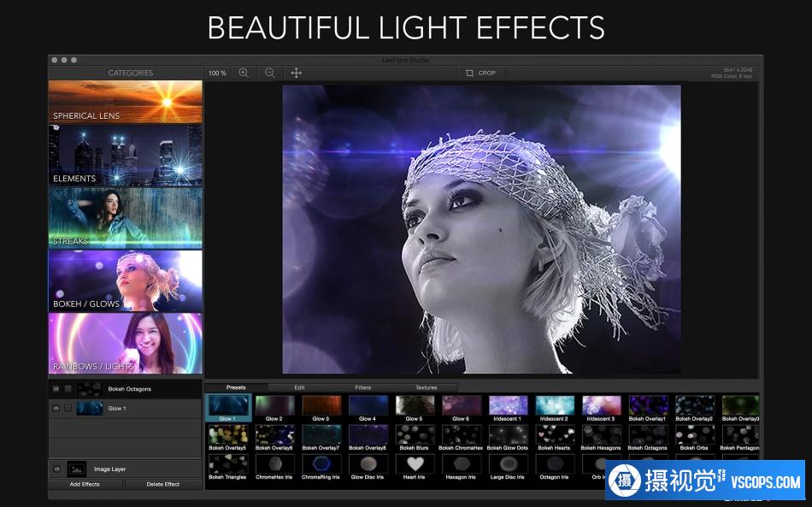The width and height of the screenshot is (812, 507).
Task: Add the Bokeh Triangles preset
Action: pos(228,467)
